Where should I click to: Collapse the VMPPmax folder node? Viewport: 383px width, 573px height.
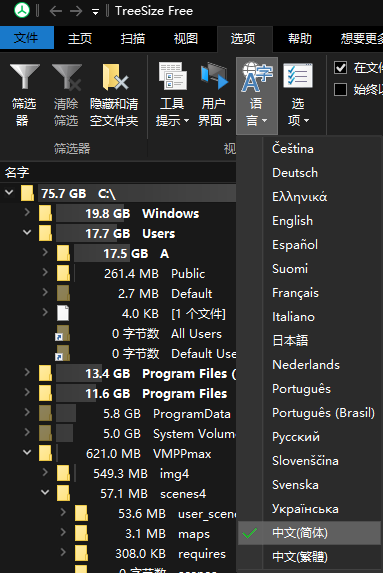click(27, 452)
